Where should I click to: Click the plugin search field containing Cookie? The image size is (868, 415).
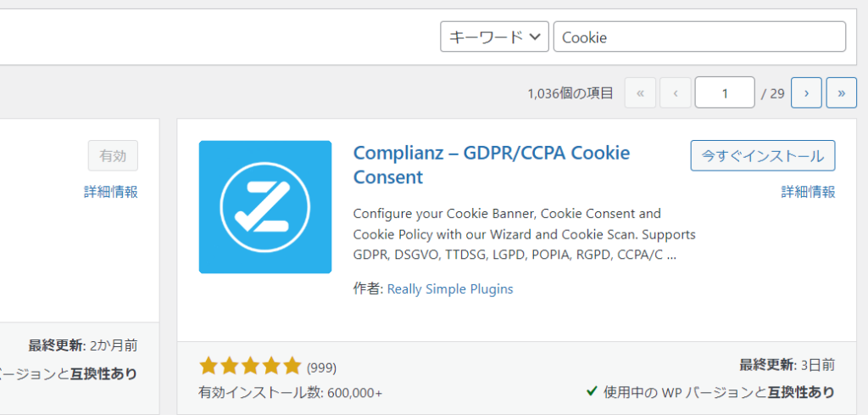[699, 37]
